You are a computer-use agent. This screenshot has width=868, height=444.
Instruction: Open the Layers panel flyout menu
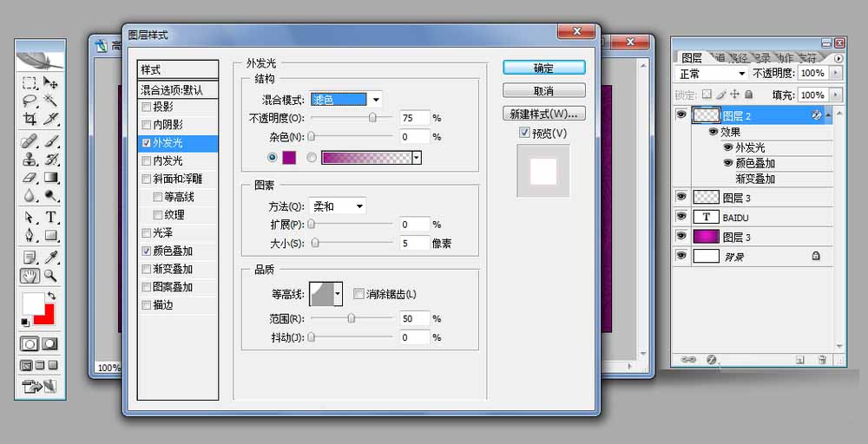coord(838,58)
